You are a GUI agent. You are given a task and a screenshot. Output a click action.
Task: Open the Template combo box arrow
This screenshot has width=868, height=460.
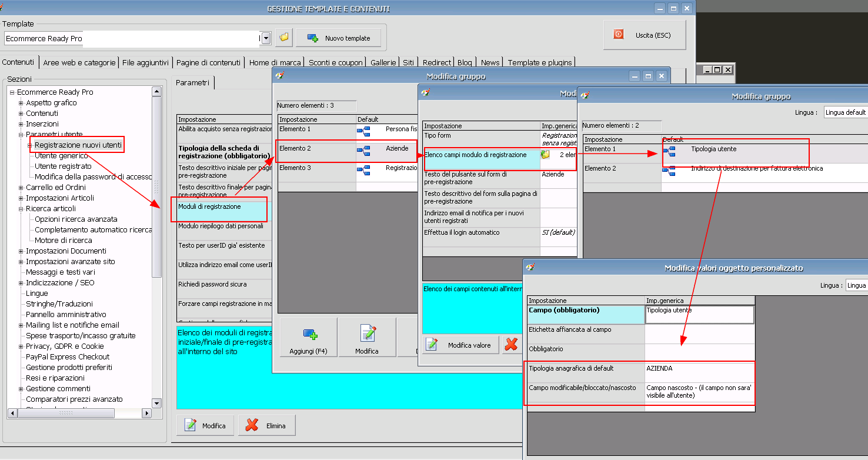pos(266,38)
